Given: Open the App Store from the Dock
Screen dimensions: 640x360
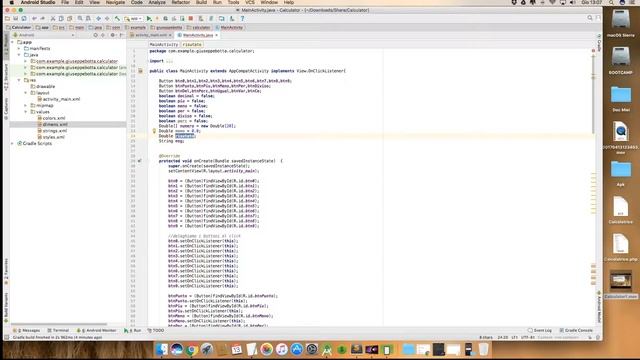Looking at the screenshot, I should [x=297, y=349].
